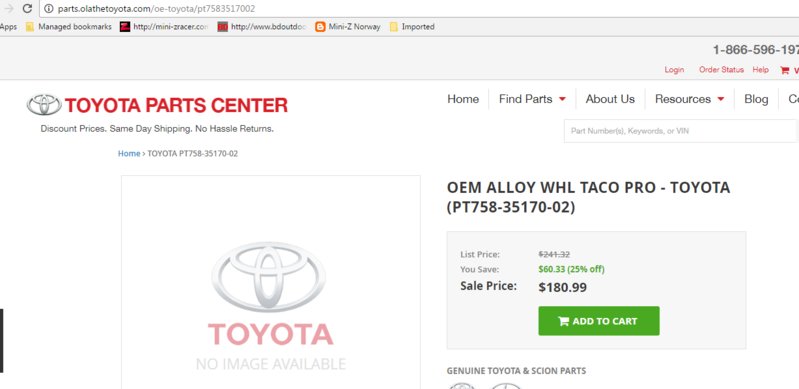Screen dimensions: 799x389
Task: Expand the Resources dropdown menu
Action: pyautogui.click(x=689, y=99)
